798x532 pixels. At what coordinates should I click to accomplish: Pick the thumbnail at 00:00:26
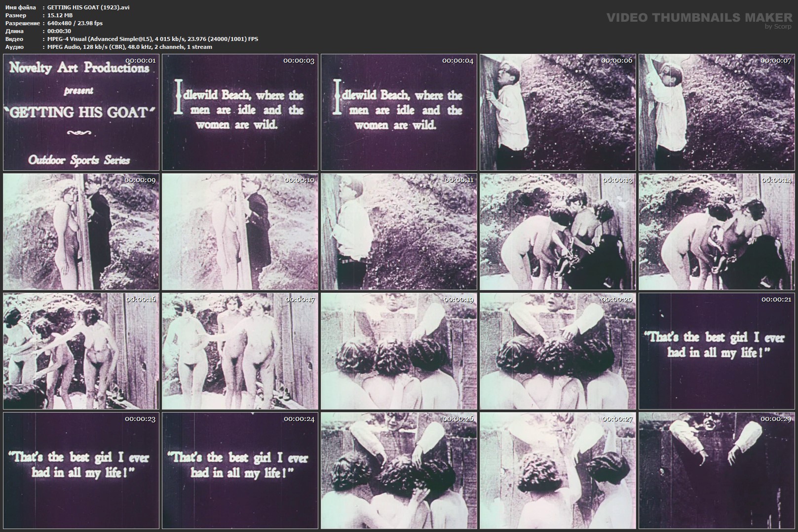coord(399,471)
